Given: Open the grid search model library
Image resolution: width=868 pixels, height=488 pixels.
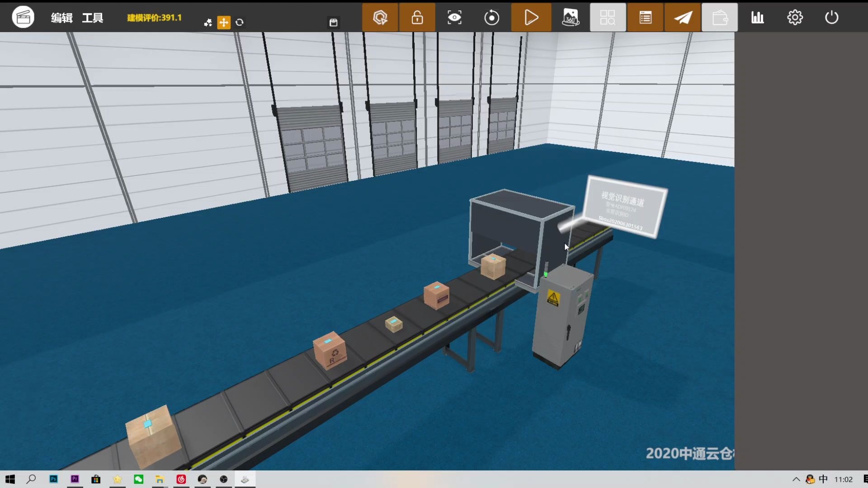Looking at the screenshot, I should (x=608, y=18).
